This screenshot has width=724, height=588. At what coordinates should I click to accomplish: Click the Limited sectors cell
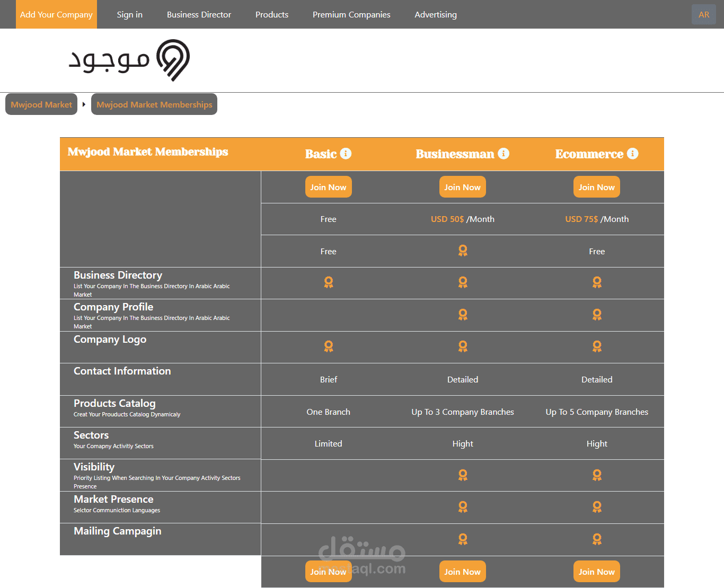329,444
